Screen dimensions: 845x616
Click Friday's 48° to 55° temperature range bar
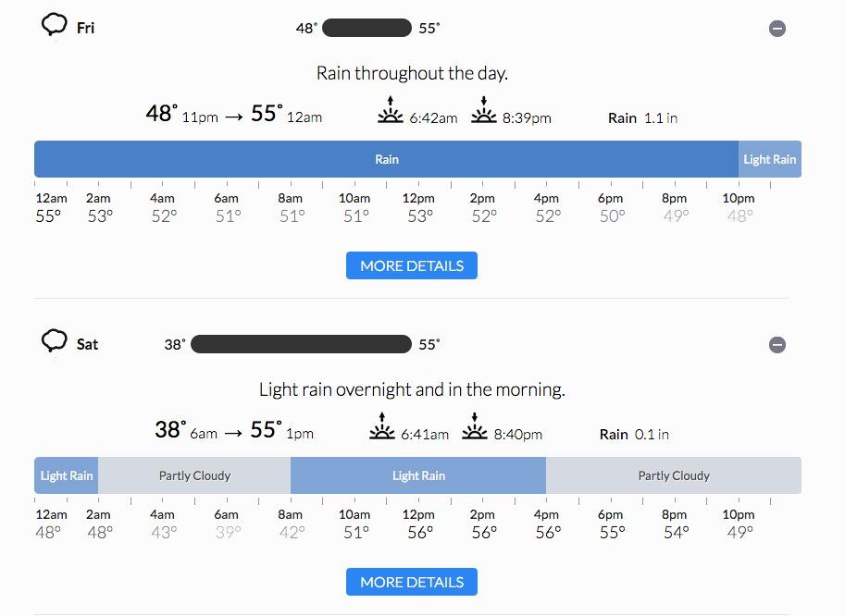pos(367,28)
